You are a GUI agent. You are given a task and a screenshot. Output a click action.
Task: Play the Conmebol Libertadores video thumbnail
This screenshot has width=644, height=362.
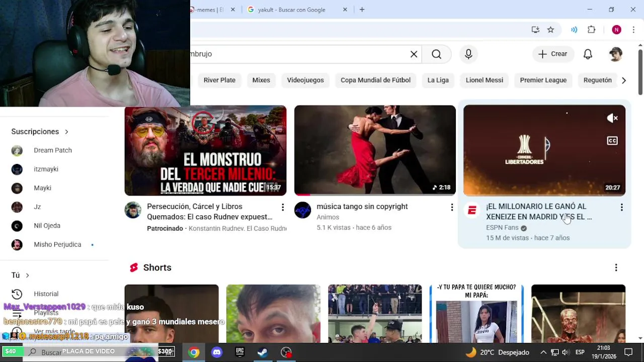coord(544,150)
